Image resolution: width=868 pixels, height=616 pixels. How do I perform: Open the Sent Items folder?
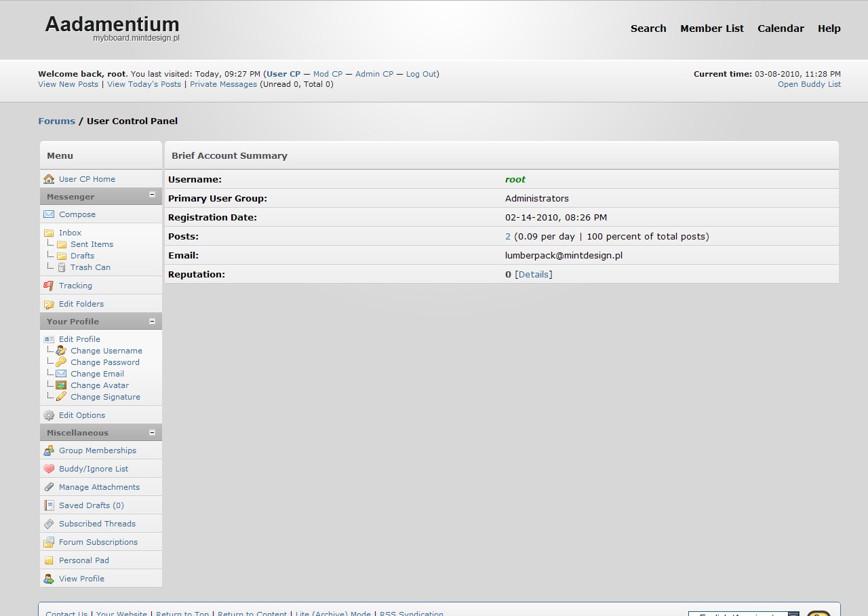point(92,244)
